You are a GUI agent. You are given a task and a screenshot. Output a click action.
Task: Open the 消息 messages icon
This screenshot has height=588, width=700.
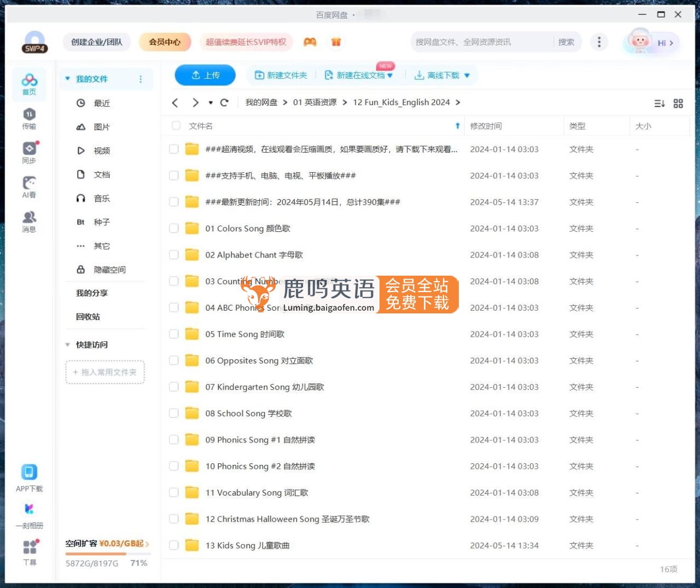click(29, 221)
